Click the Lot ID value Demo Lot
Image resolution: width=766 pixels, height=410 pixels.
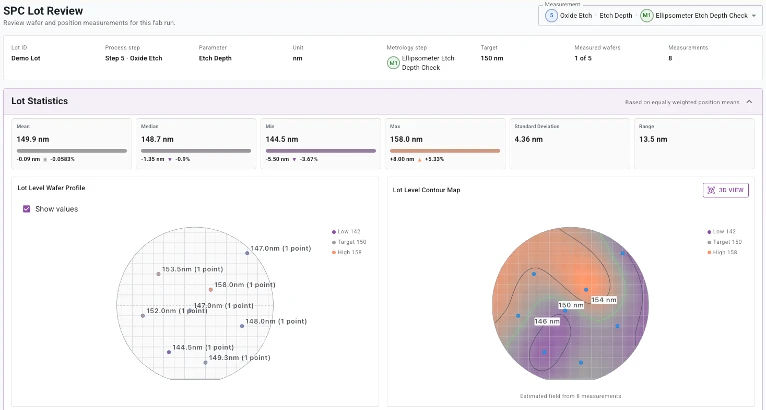(26, 58)
